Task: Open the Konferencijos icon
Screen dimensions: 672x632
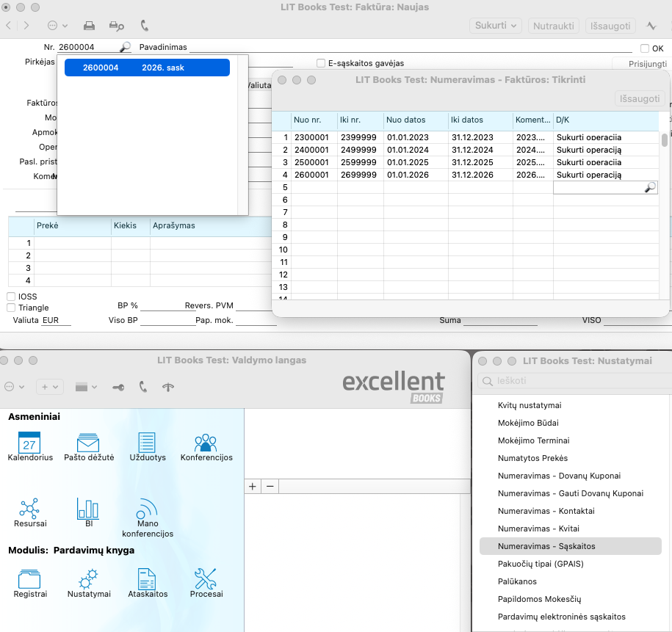Action: point(206,443)
